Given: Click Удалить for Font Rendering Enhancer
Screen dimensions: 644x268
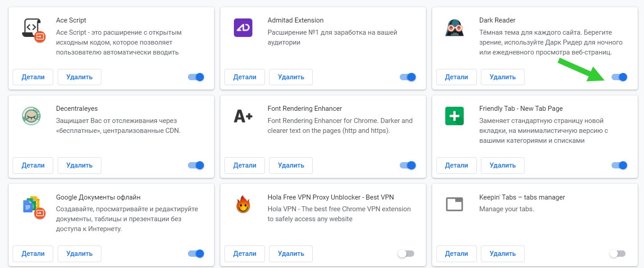Looking at the screenshot, I should (291, 165).
